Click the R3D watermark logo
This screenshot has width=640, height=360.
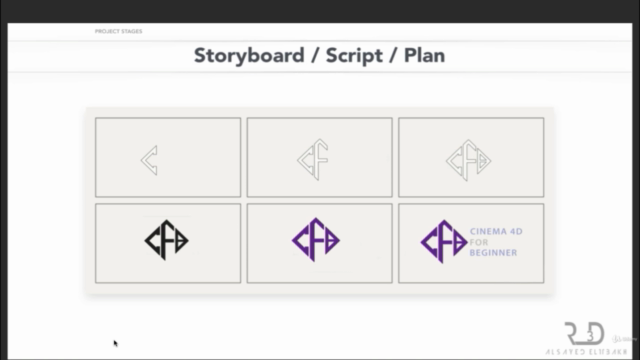tap(584, 333)
